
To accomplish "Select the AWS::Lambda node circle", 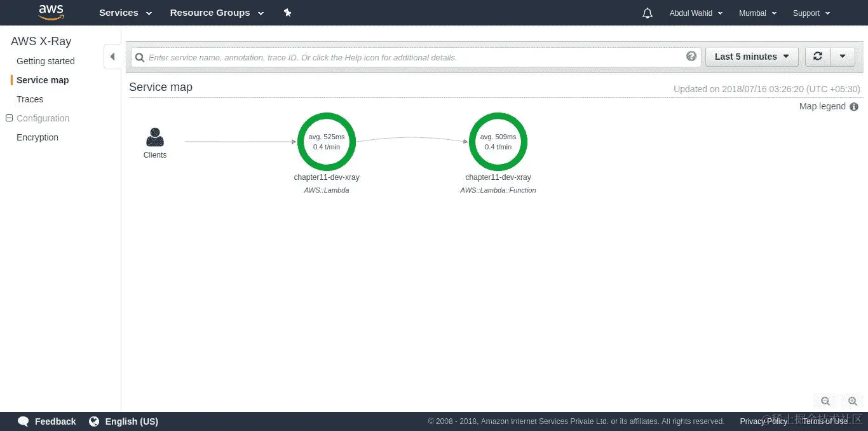I will pyautogui.click(x=327, y=142).
